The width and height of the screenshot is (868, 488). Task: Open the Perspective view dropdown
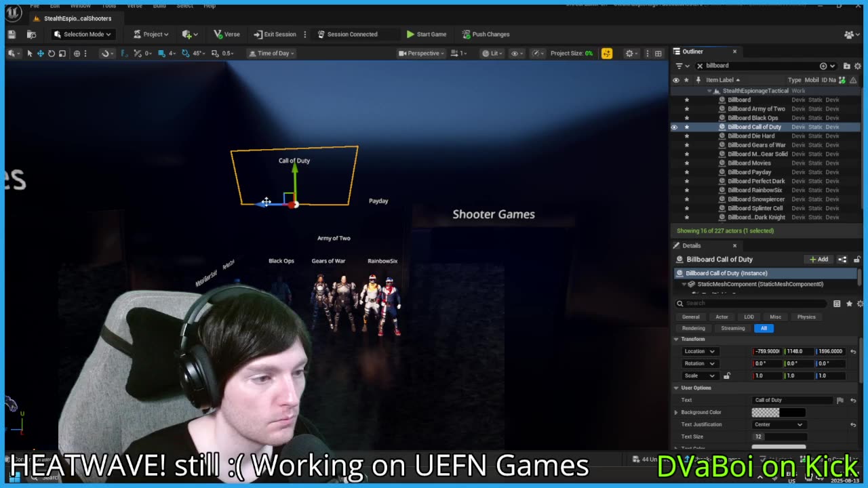(421, 53)
